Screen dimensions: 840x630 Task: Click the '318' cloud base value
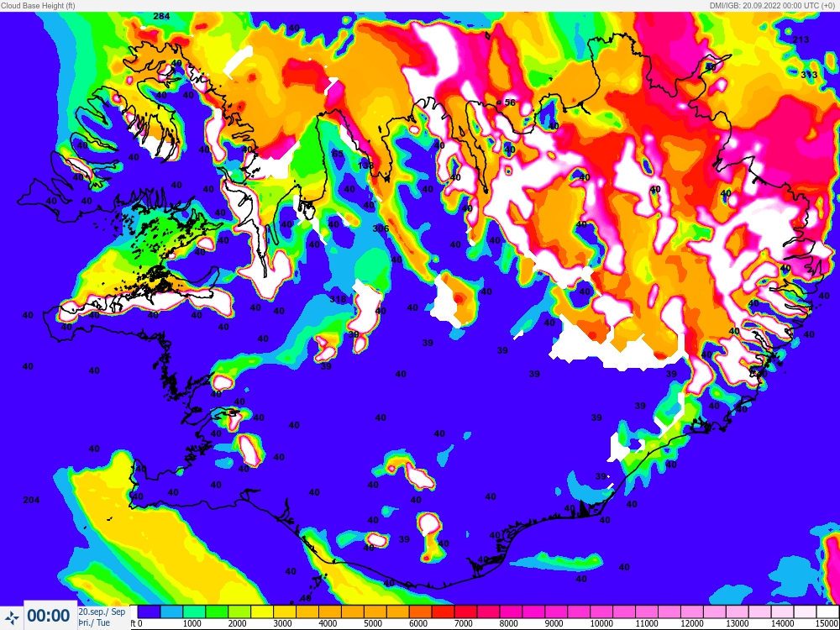(x=338, y=300)
